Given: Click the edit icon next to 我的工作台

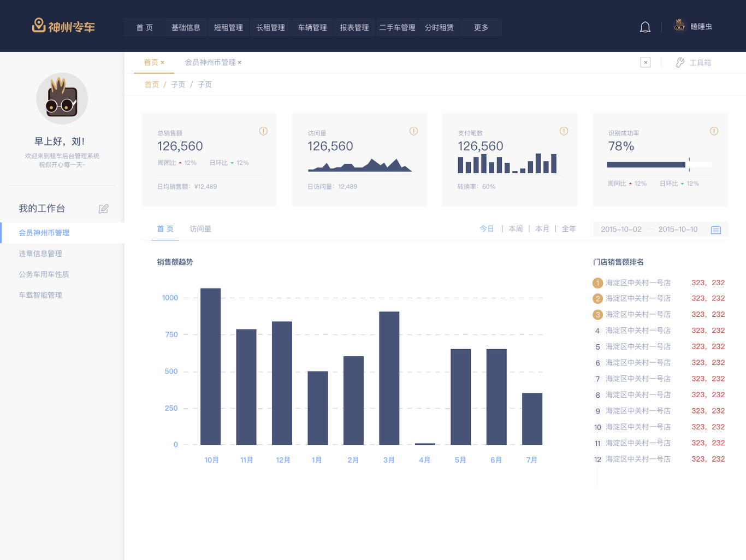Looking at the screenshot, I should click(104, 209).
